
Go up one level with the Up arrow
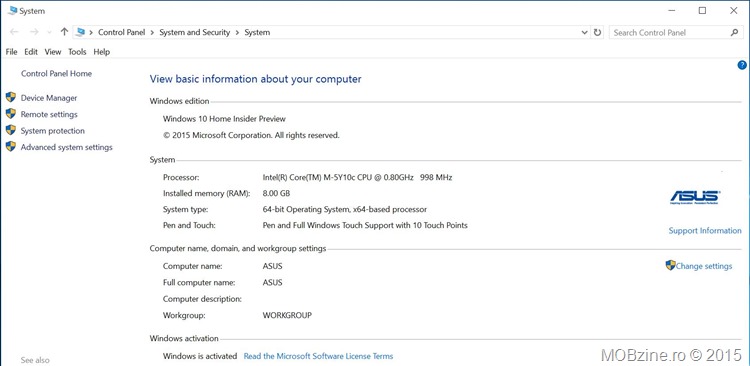(65, 32)
